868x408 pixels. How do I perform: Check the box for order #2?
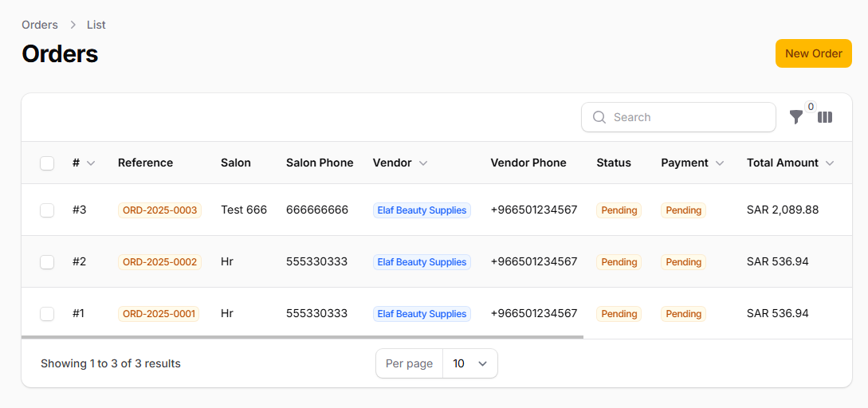pos(47,262)
